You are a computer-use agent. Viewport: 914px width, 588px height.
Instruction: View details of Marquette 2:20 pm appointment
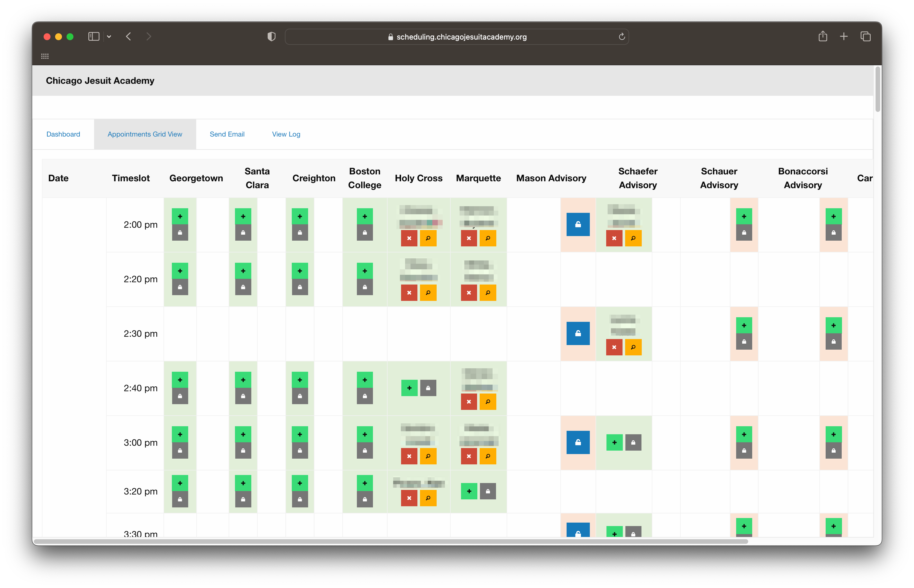click(x=487, y=293)
